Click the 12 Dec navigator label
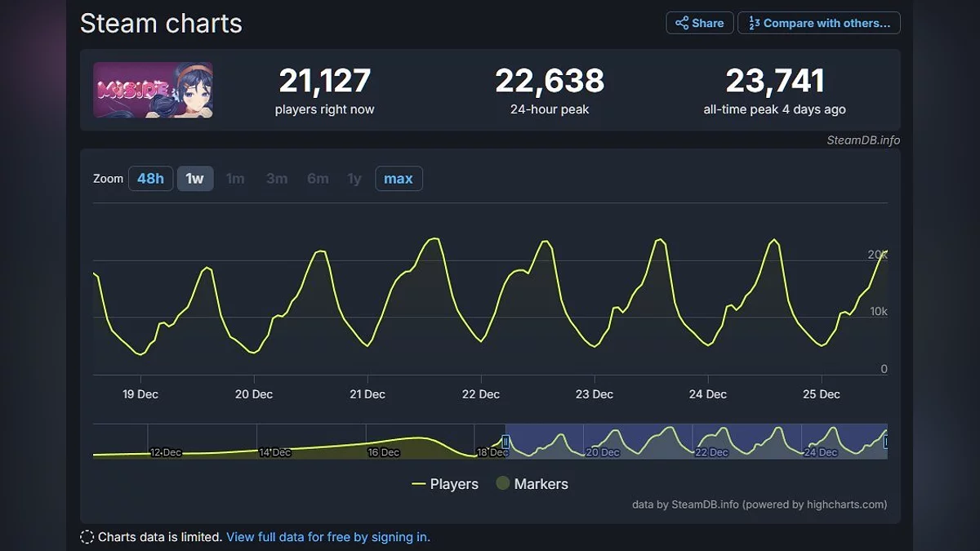The width and height of the screenshot is (980, 551). click(x=166, y=452)
